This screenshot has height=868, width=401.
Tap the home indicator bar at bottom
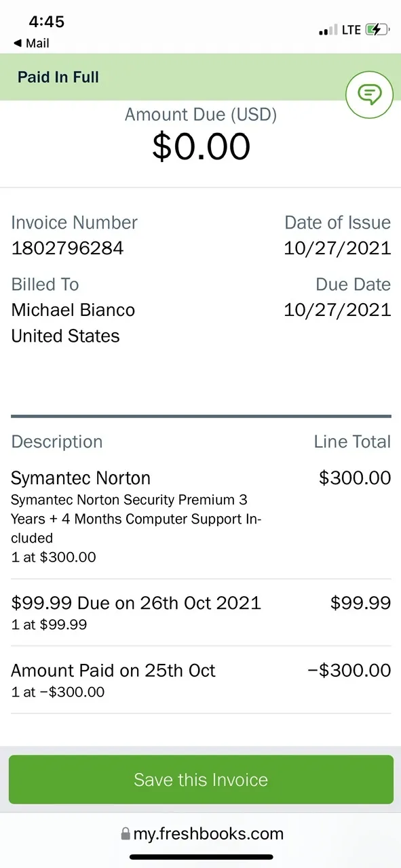201,857
